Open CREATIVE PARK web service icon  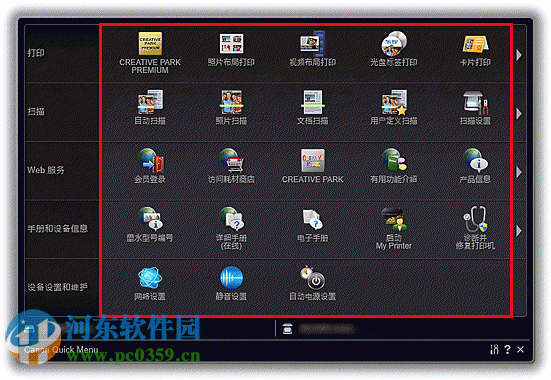pos(313,161)
